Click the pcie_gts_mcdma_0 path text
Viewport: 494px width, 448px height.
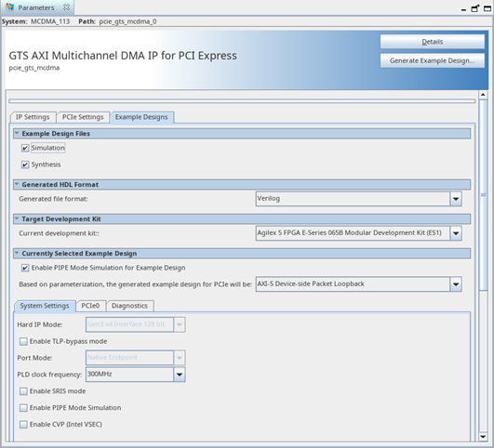[127, 21]
